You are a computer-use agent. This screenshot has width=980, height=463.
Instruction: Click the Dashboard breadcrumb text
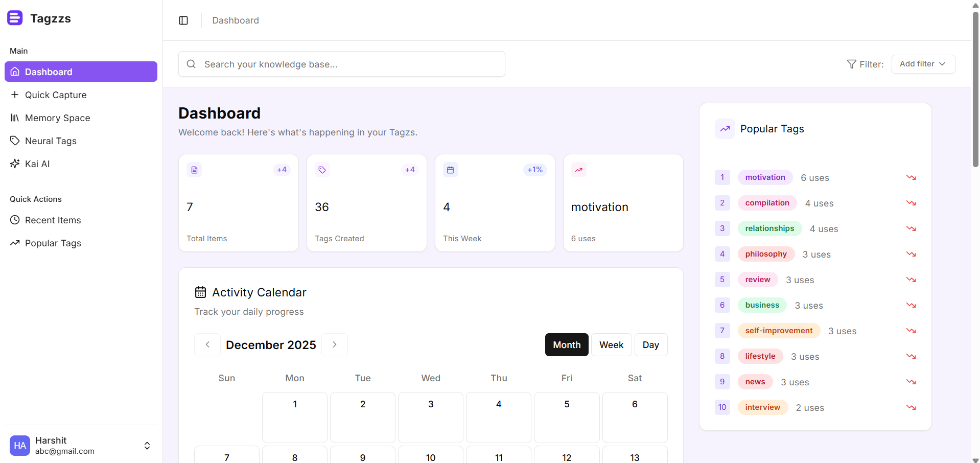pyautogui.click(x=236, y=20)
